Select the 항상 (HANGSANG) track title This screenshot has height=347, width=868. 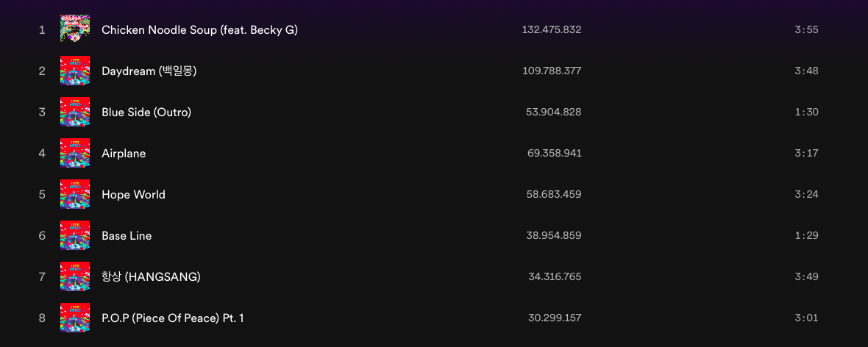[151, 276]
